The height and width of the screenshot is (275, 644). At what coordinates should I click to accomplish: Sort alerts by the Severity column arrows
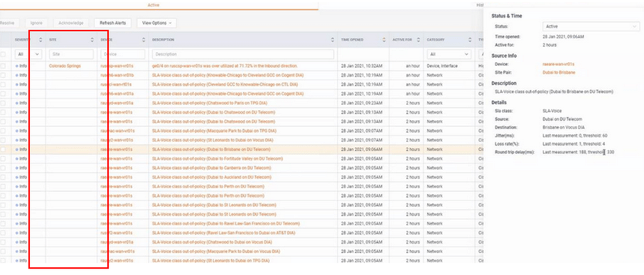(41, 40)
